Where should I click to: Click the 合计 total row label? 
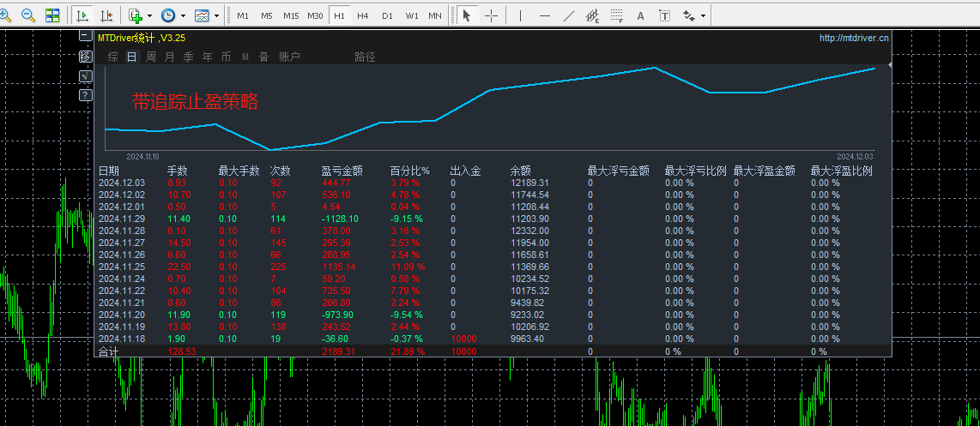pyautogui.click(x=109, y=351)
